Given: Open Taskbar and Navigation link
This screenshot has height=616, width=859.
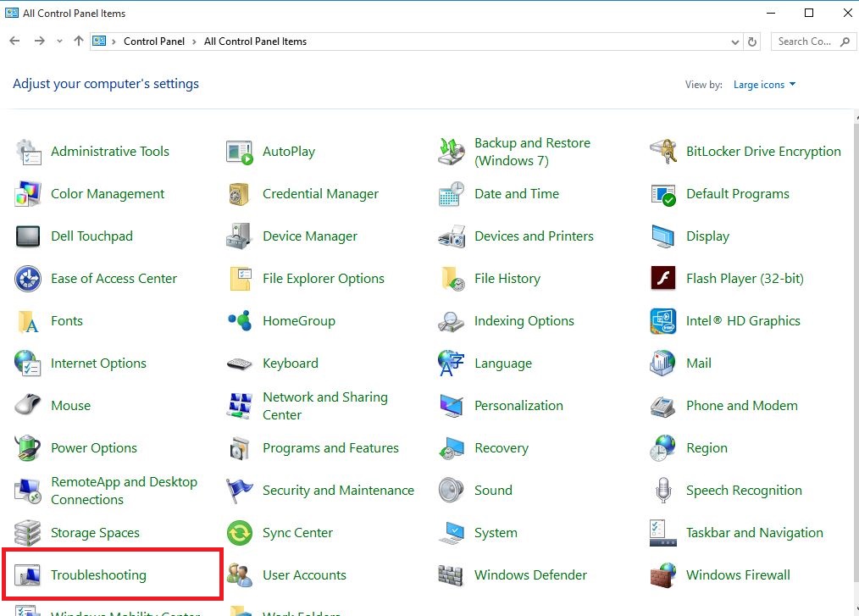Looking at the screenshot, I should click(x=754, y=533).
